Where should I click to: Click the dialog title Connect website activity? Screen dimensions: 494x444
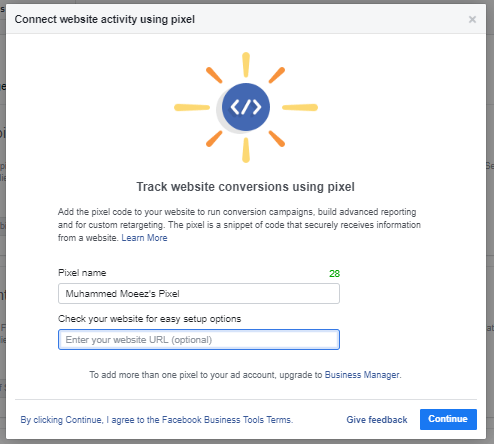(x=105, y=19)
